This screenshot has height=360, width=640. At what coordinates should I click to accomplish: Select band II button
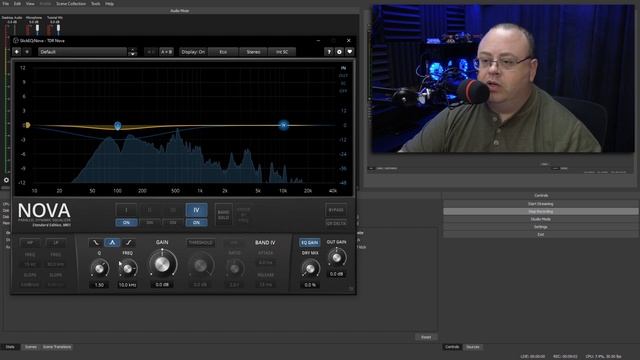click(x=150, y=210)
